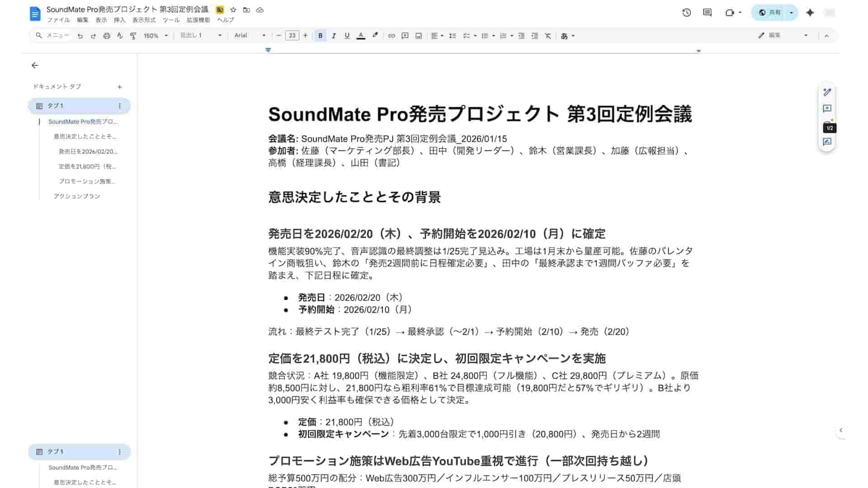
Task: Open version history clock icon
Action: tap(686, 13)
